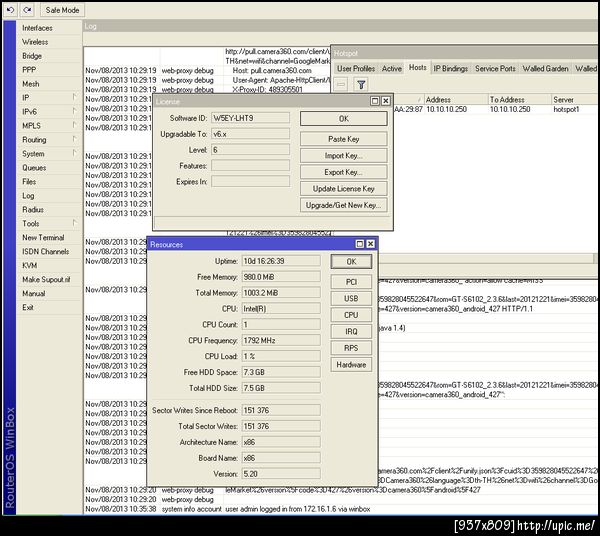Open the Bridge menu item

click(32, 56)
